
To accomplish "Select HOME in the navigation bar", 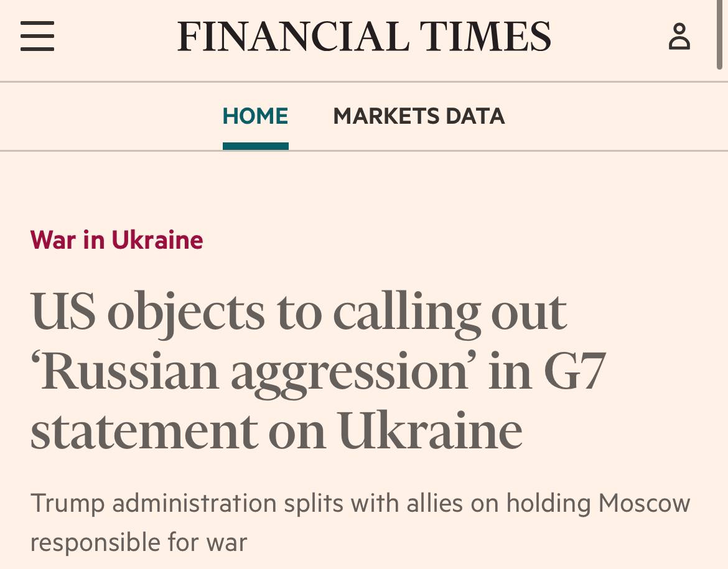I will tap(255, 116).
